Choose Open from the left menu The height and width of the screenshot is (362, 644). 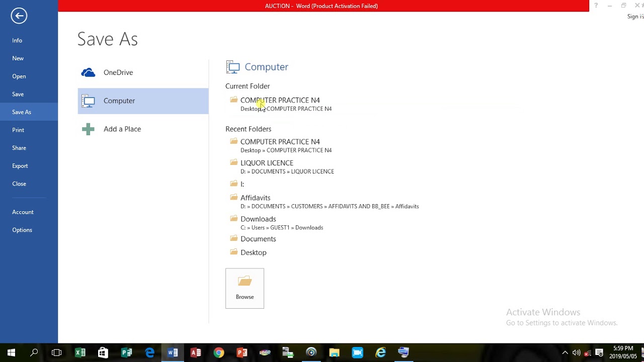19,76
